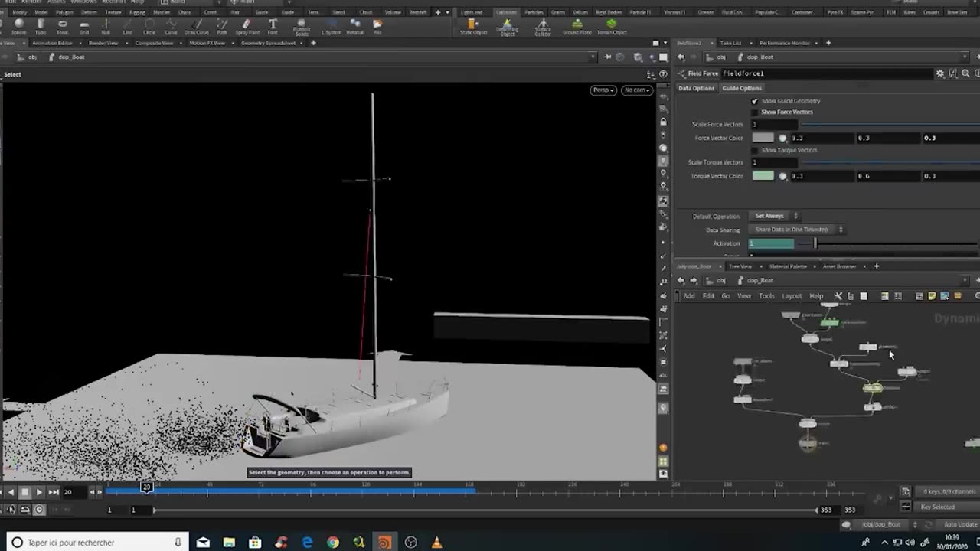Switch to the Guide Options tab

point(742,88)
